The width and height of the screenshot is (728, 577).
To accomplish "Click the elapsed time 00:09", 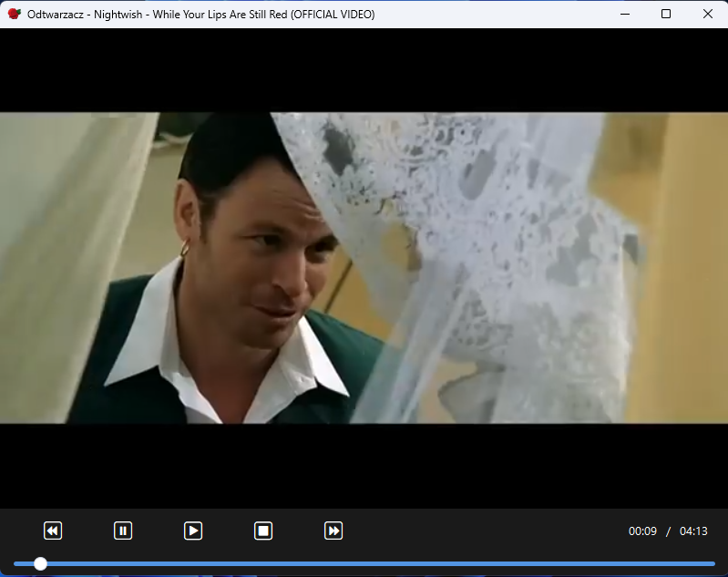I will 642,531.
